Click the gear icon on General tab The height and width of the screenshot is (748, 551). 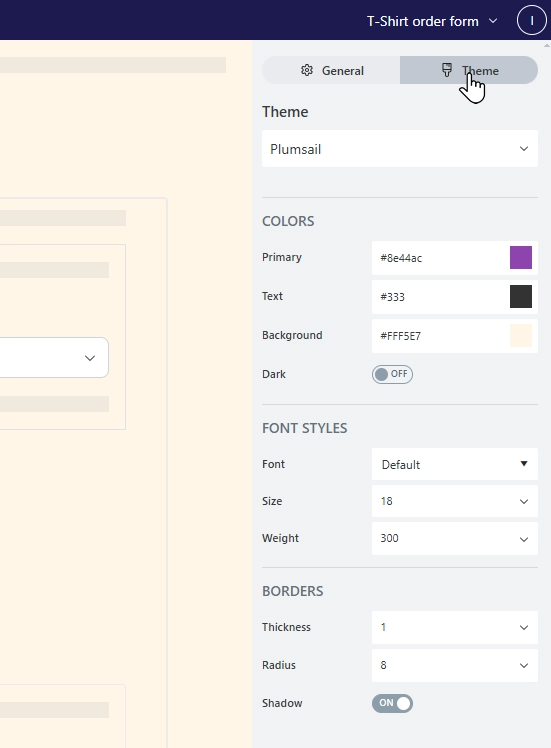tap(307, 71)
